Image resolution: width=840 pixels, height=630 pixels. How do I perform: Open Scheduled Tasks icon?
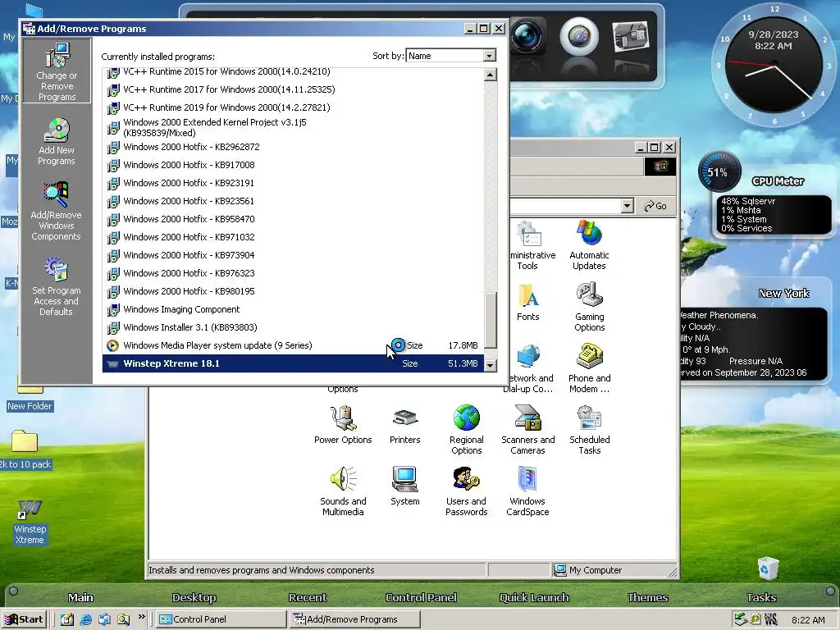tap(589, 430)
